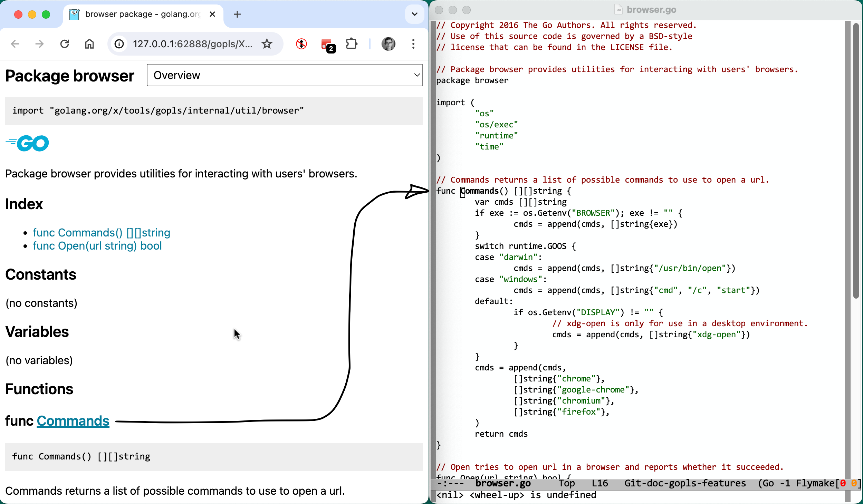
Task: Open the Overview section dropdown
Action: [x=285, y=75]
